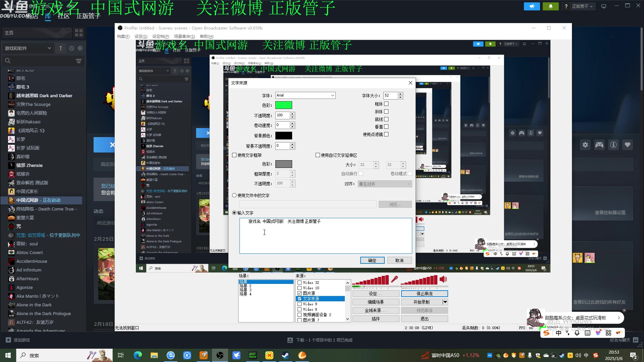
Task: Mute desktop speaker icon in OBS
Action: coord(443,279)
